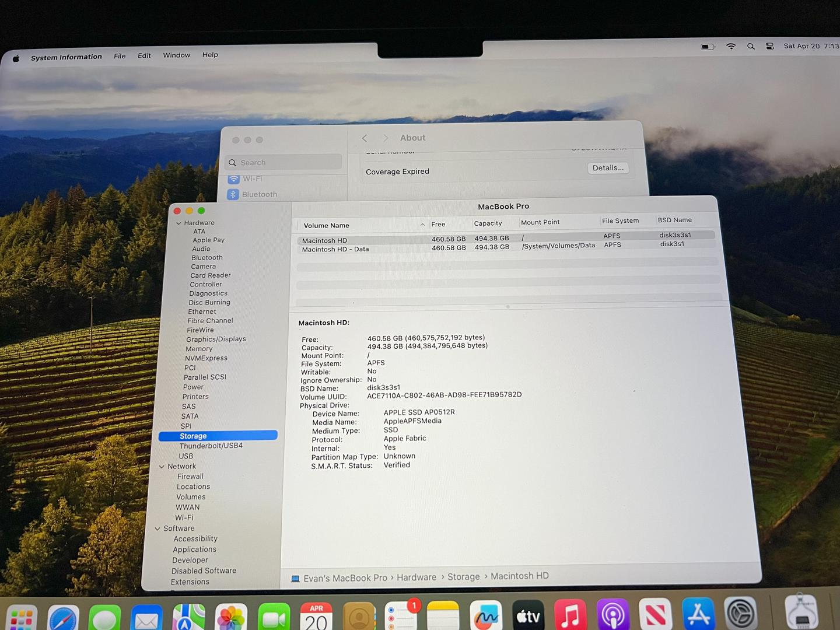The width and height of the screenshot is (840, 630).
Task: Click the File System column header
Action: pyautogui.click(x=621, y=221)
